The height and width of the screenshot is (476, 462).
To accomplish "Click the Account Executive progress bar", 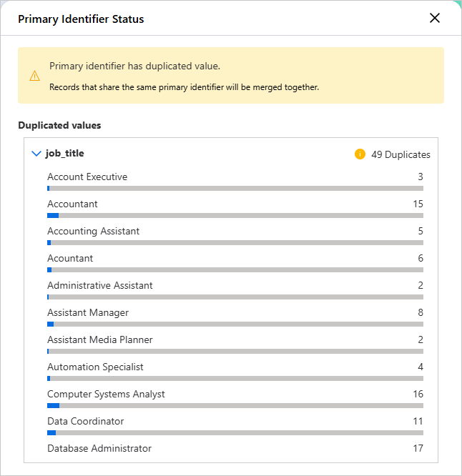I will click(x=235, y=189).
